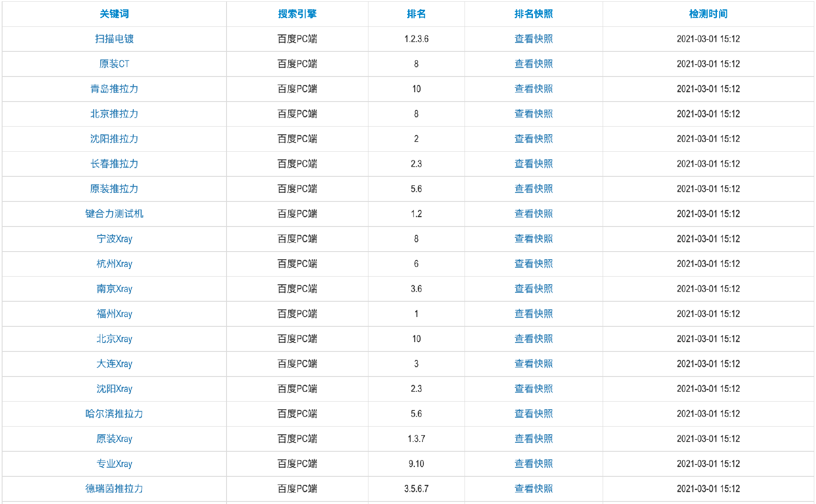
Task: View 查看快照 snapshot for 大连Xray
Action: pos(534,364)
